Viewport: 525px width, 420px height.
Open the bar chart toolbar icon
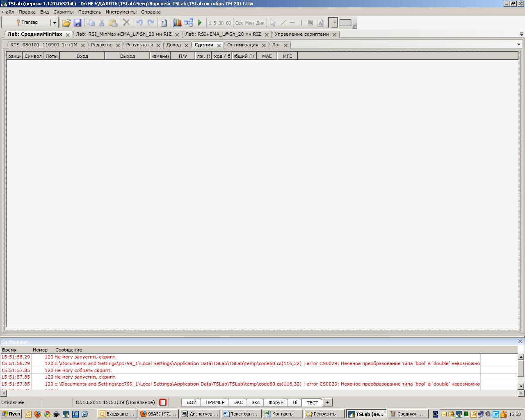[x=177, y=23]
